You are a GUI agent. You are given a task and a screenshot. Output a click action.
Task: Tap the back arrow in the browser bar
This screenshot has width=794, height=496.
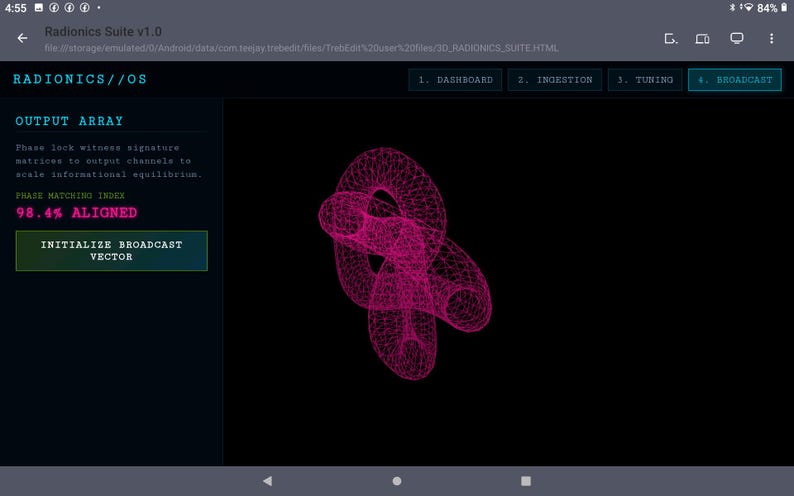tap(22, 38)
